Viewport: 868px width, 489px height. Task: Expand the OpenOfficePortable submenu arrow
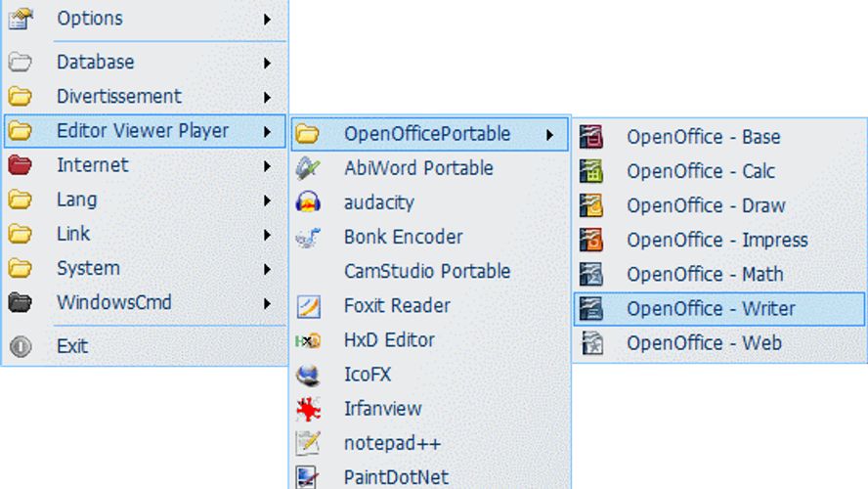[549, 135]
